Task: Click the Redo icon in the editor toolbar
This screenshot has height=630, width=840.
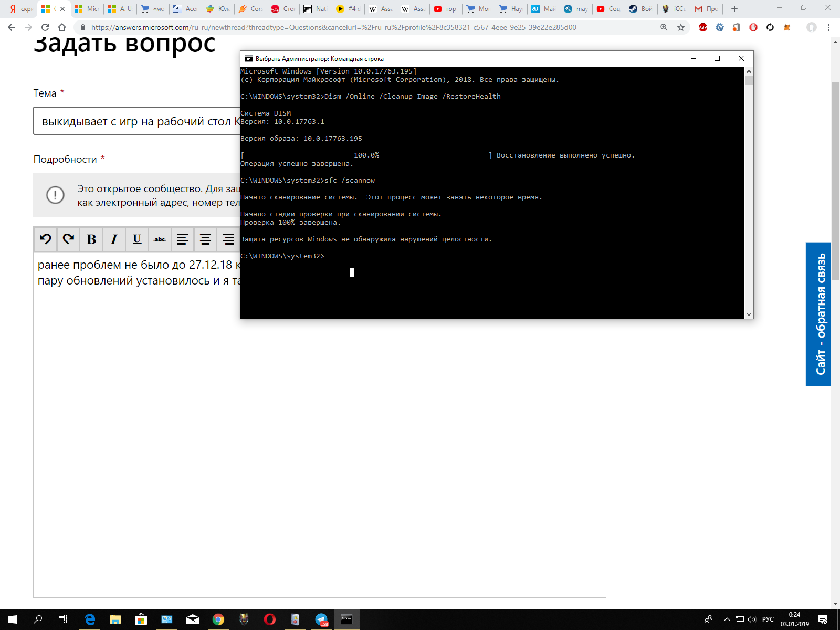Action: pos(68,239)
